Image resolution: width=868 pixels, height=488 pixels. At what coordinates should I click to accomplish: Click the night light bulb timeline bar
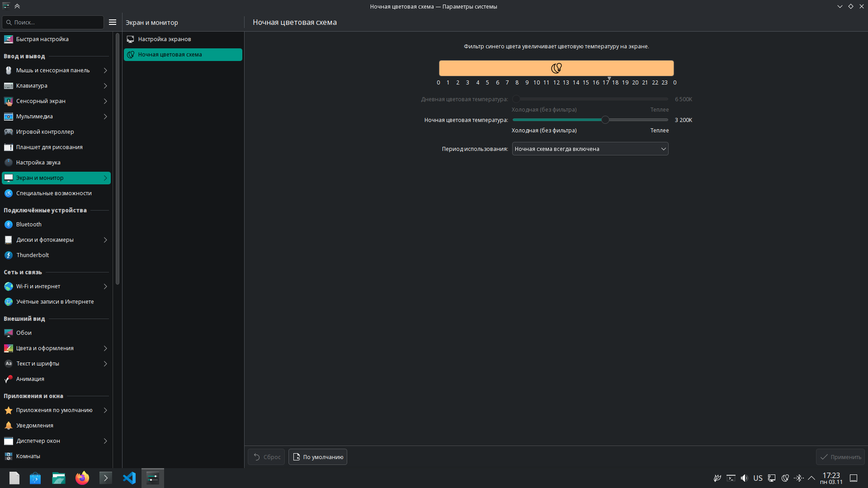(556, 68)
